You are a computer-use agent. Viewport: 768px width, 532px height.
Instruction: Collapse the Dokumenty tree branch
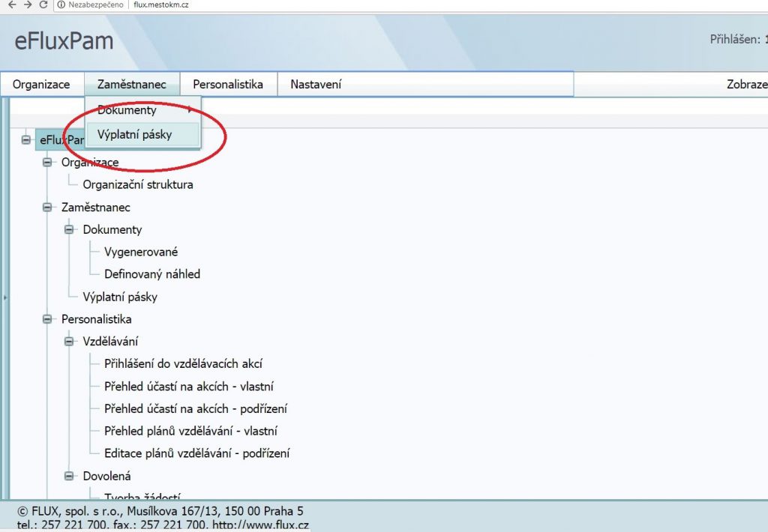coord(70,230)
